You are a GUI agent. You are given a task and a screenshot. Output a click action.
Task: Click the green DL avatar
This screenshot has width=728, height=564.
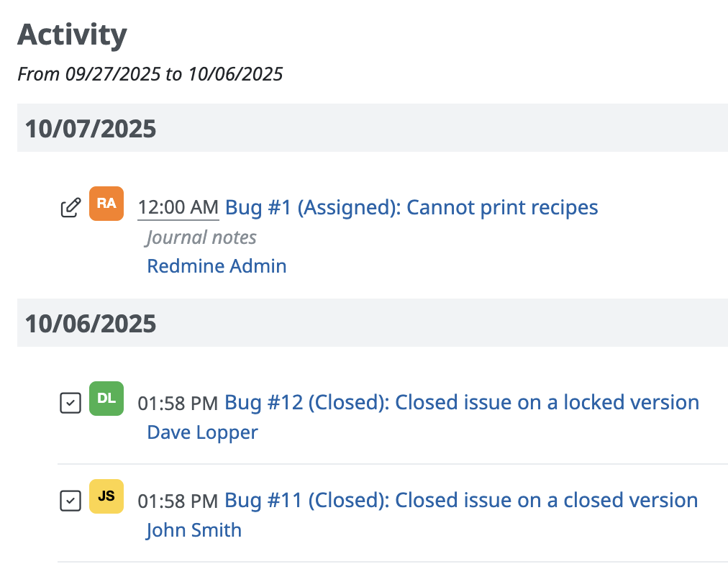click(x=106, y=399)
